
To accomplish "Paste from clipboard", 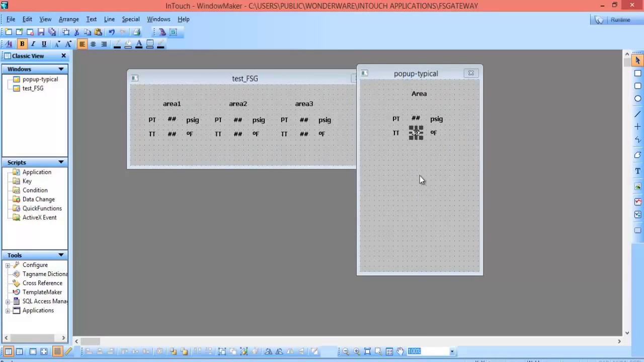I will (x=98, y=32).
